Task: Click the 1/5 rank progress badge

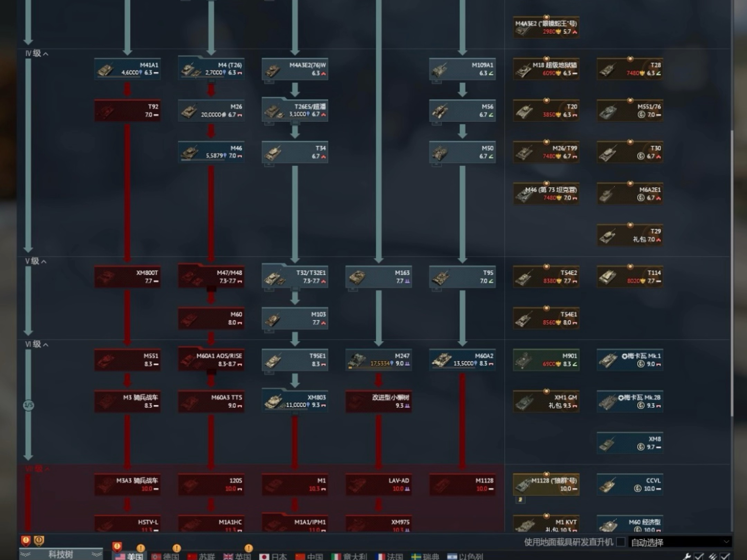Action: [x=28, y=405]
